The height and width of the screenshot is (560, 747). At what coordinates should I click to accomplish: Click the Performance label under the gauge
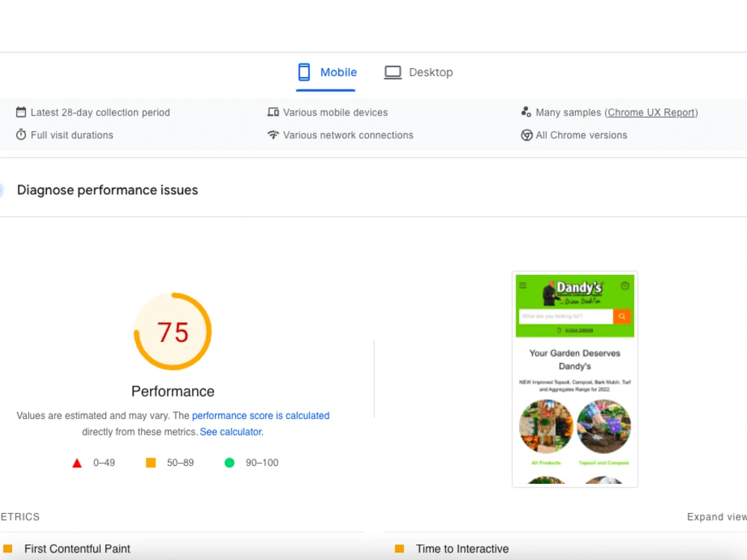pyautogui.click(x=173, y=391)
